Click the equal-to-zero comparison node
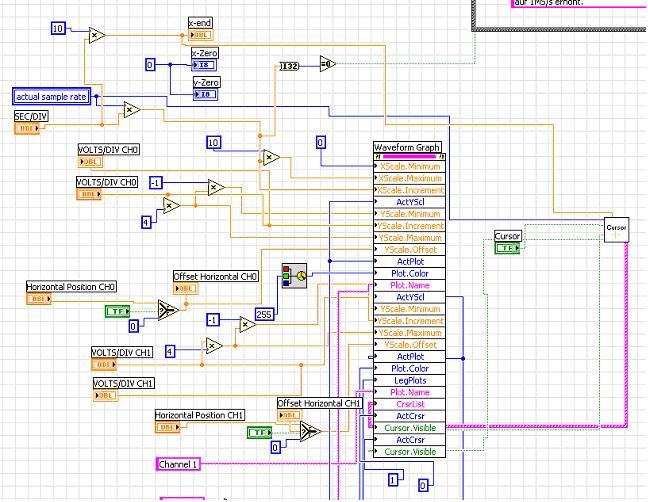The width and height of the screenshot is (648, 502). [327, 64]
